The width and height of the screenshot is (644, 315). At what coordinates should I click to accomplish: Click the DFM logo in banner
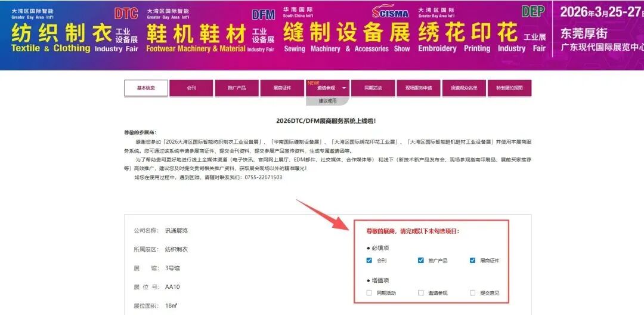(263, 15)
